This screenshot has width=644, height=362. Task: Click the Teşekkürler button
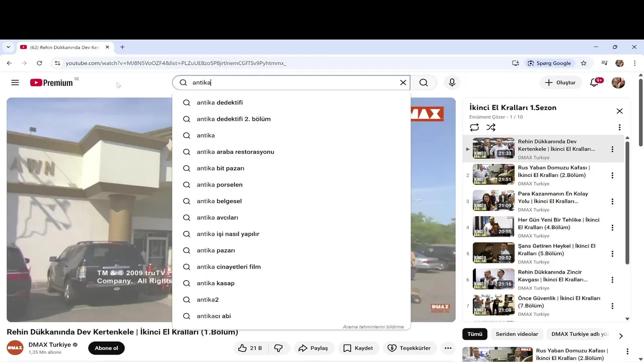click(409, 348)
